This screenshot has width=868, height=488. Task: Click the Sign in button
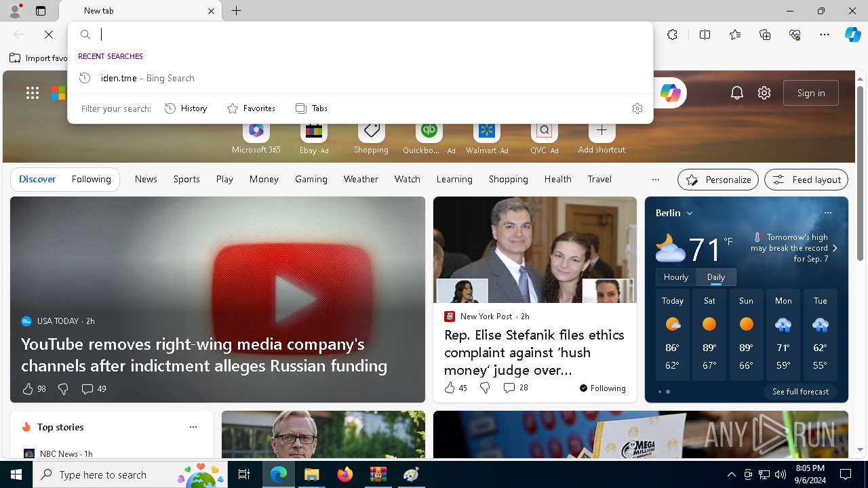point(811,93)
